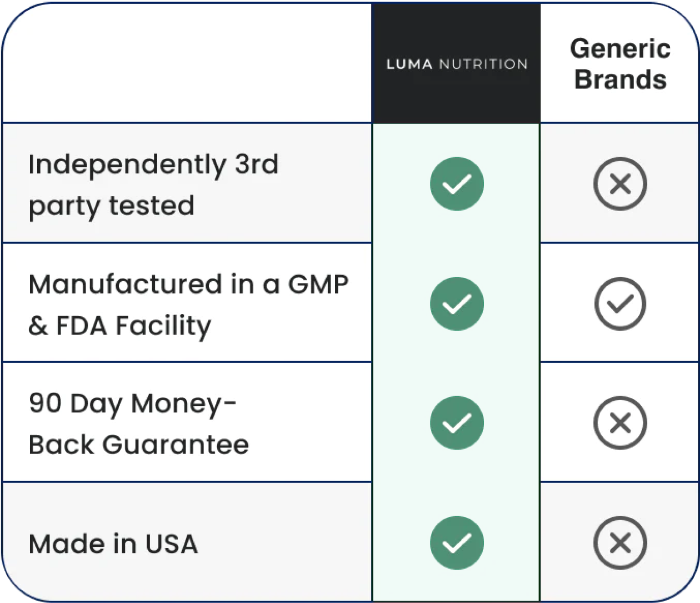Click the word Brands in column header
Image resolution: width=700 pixels, height=603 pixels.
click(x=620, y=79)
